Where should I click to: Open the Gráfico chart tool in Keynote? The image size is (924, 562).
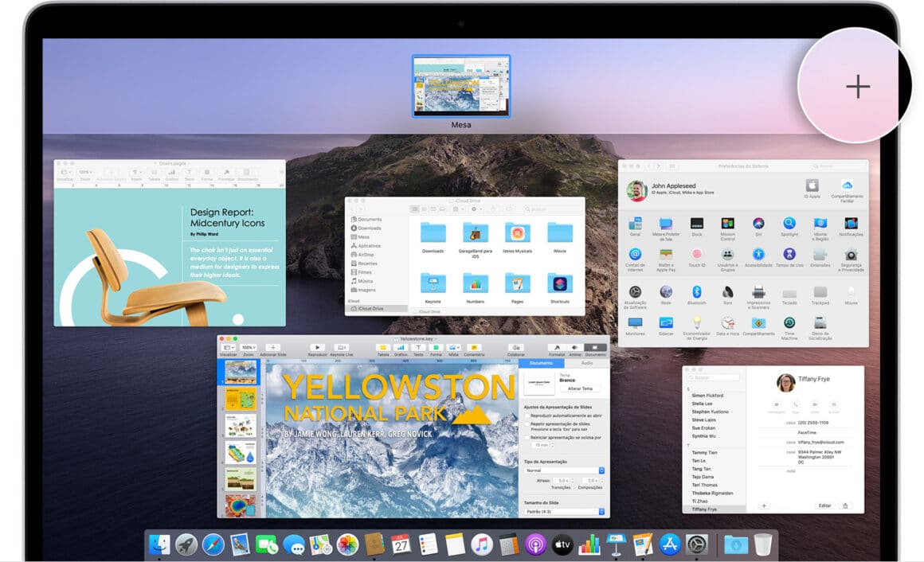pos(401,348)
